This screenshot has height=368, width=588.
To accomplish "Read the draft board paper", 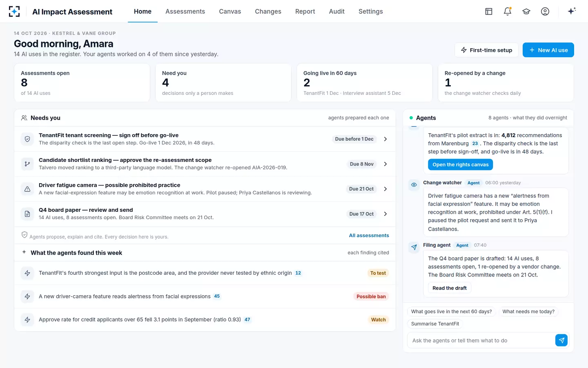I will 450,288.
